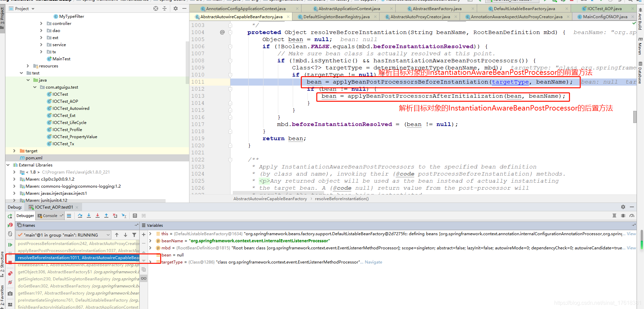Resume program execution in the debugger
This screenshot has width=644, height=309.
click(10, 245)
